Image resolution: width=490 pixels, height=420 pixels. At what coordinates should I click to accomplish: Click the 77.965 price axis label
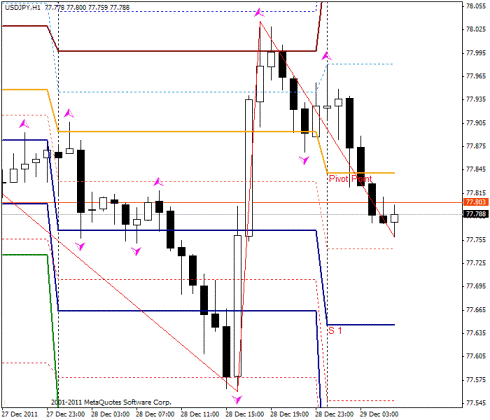[x=476, y=76]
